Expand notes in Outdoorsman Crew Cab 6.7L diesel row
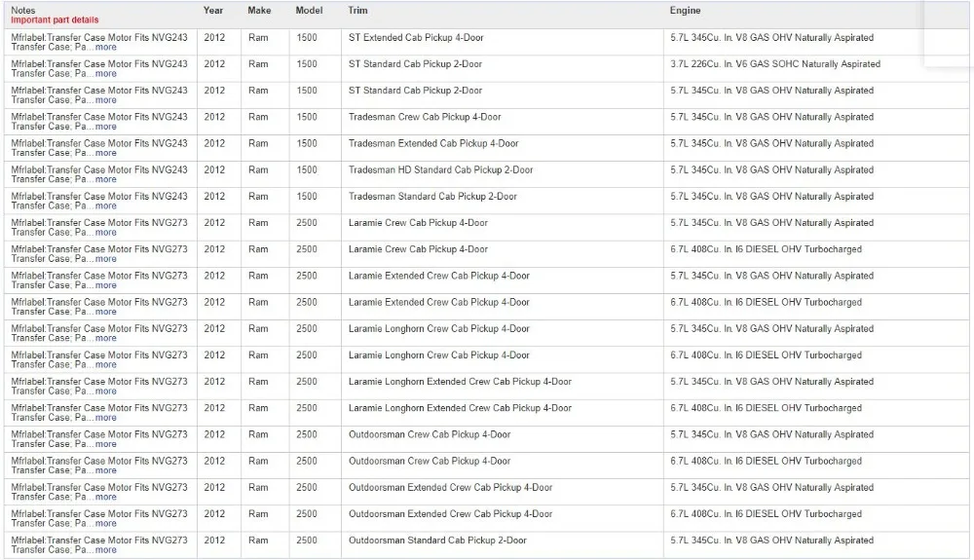Viewport: 974px width, 560px height. 105,470
